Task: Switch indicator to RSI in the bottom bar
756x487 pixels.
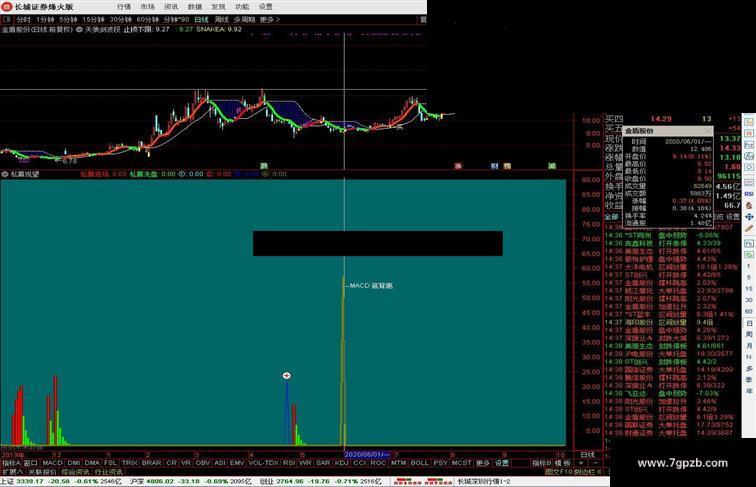Action: [288, 462]
